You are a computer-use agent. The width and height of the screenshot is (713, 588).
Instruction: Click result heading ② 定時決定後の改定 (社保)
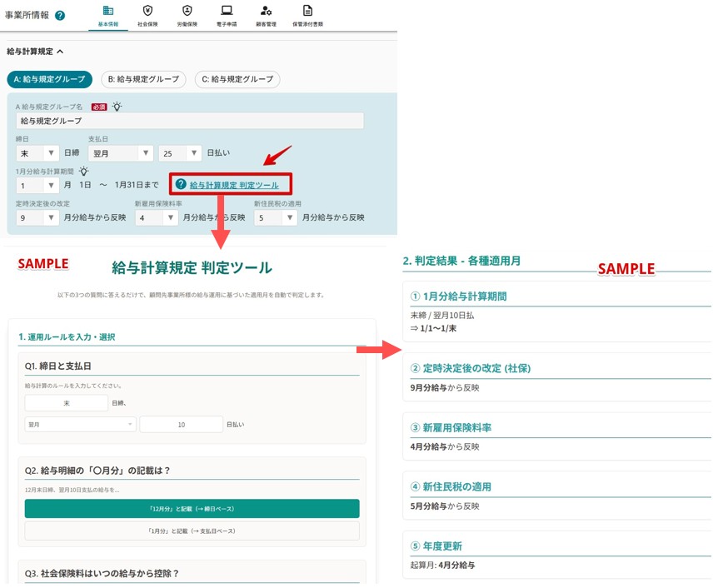pyautogui.click(x=471, y=368)
